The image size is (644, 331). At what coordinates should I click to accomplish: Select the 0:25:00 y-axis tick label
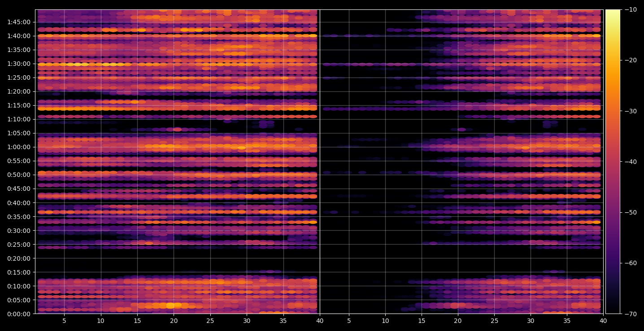pos(18,244)
